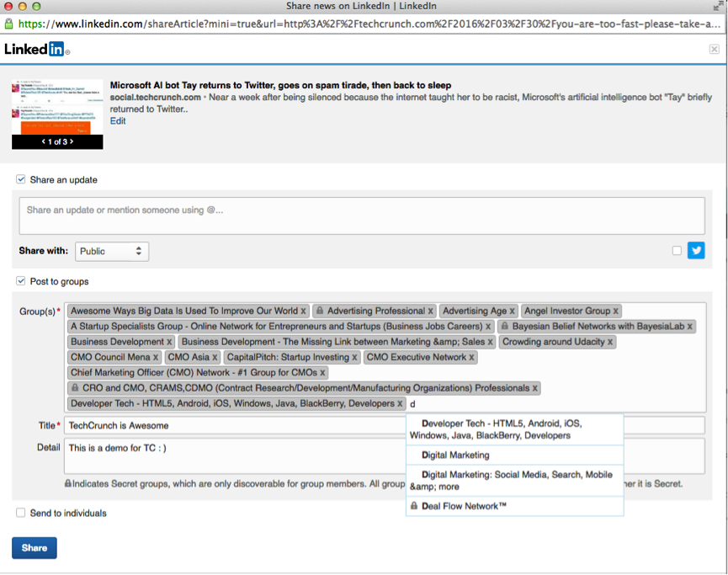Remove CMO Council Mena tag
The image size is (728, 575).
156,358
